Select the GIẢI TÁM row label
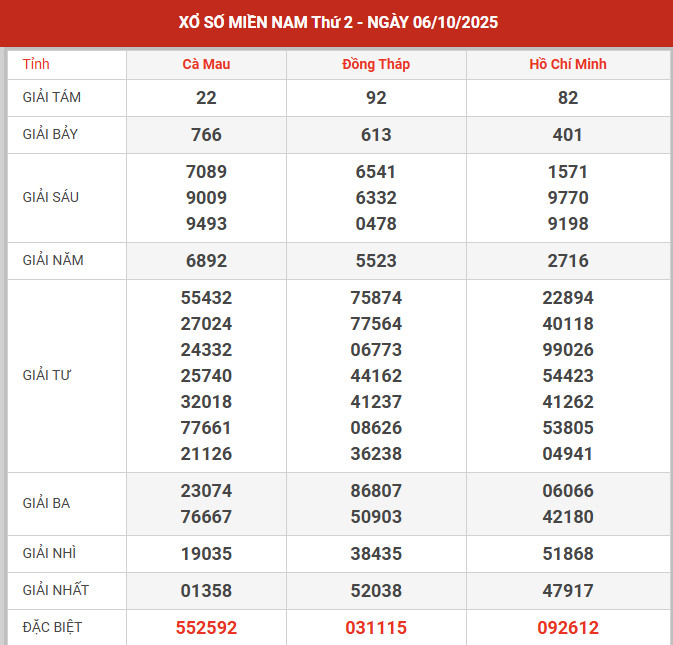This screenshot has height=645, width=673. 53,98
